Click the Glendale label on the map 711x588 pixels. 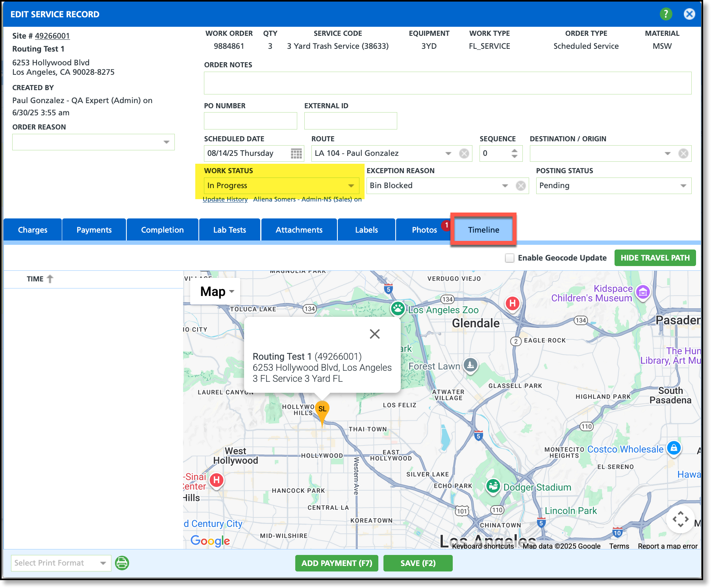(476, 323)
